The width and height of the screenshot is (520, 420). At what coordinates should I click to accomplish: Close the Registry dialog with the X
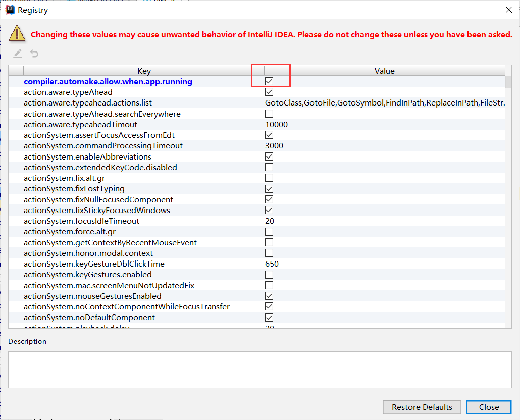coord(509,10)
